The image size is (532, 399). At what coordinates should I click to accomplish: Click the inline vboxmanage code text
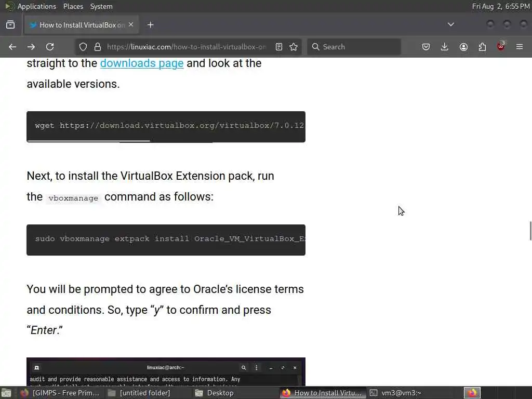click(x=73, y=198)
